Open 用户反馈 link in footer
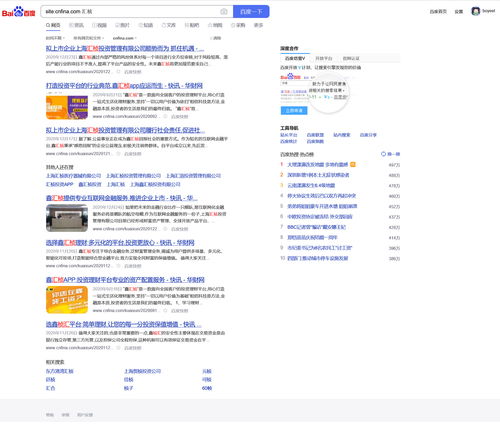Image resolution: width=500 pixels, height=439 pixels. [x=85, y=415]
